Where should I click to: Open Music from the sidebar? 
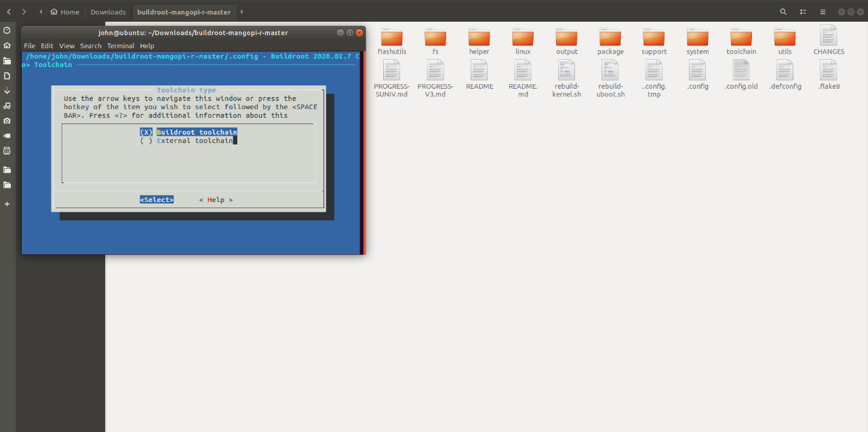pos(7,105)
